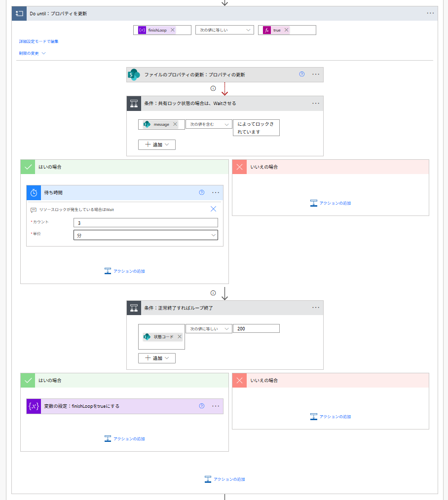Click the value field containing 200
This screenshot has height=500, width=448.
coord(256,328)
